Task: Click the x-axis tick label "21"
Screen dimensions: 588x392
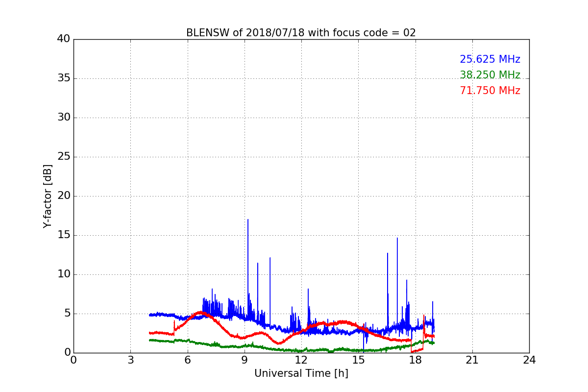Action: pos(472,360)
